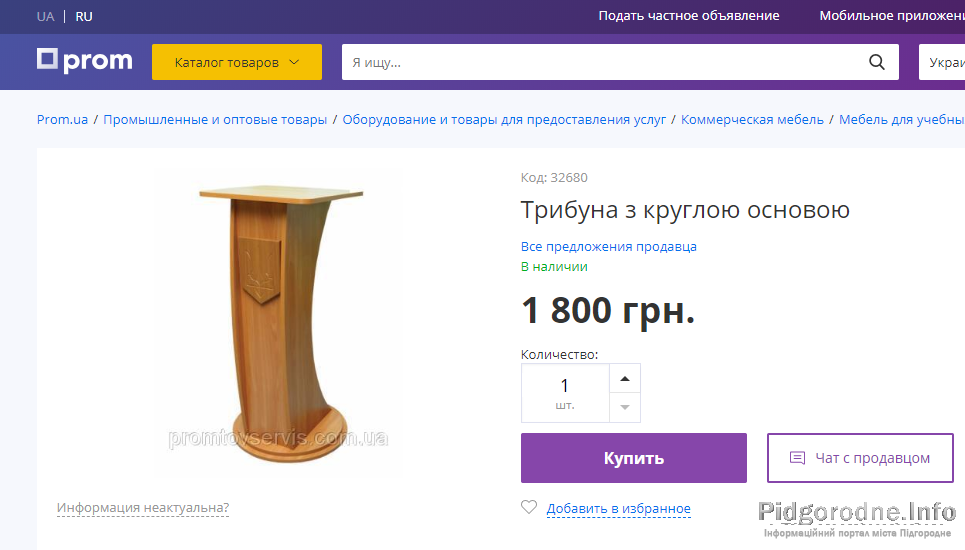This screenshot has height=550, width=965.
Task: Decrease quantity with the down arrow
Action: [625, 407]
